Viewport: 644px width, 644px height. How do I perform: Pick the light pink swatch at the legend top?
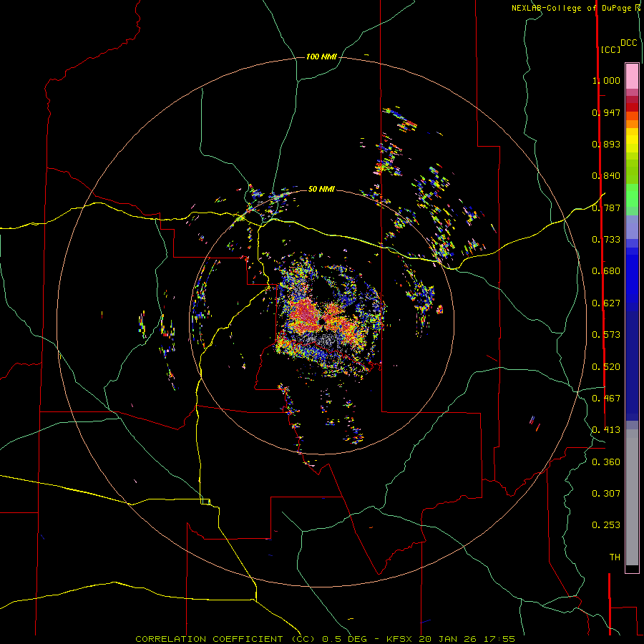[632, 77]
